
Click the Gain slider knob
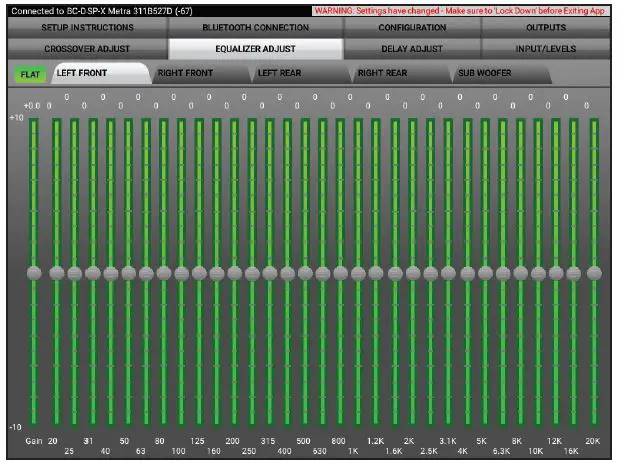34,272
